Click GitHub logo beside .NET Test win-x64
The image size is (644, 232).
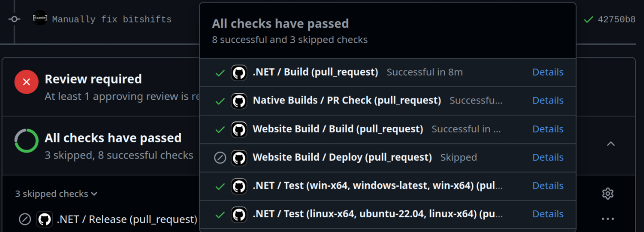point(239,186)
